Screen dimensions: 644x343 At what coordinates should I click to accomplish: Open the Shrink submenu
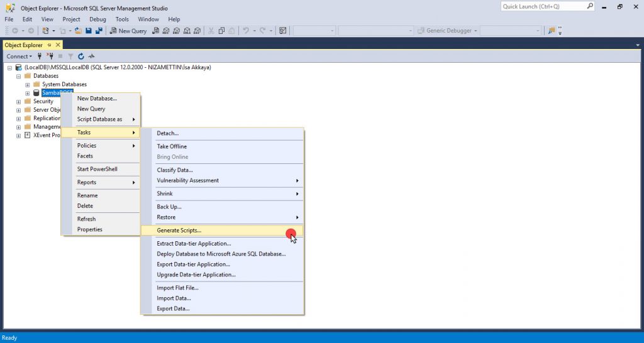(x=222, y=193)
